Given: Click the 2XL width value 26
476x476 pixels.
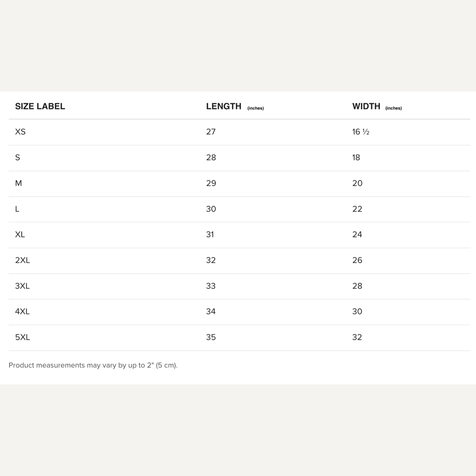Looking at the screenshot, I should click(357, 260).
